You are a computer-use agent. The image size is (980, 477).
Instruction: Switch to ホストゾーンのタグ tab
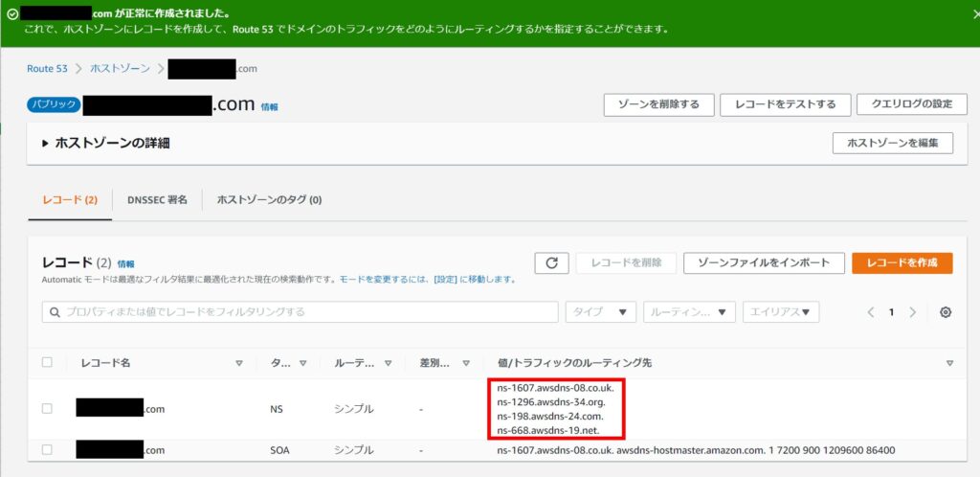point(269,200)
